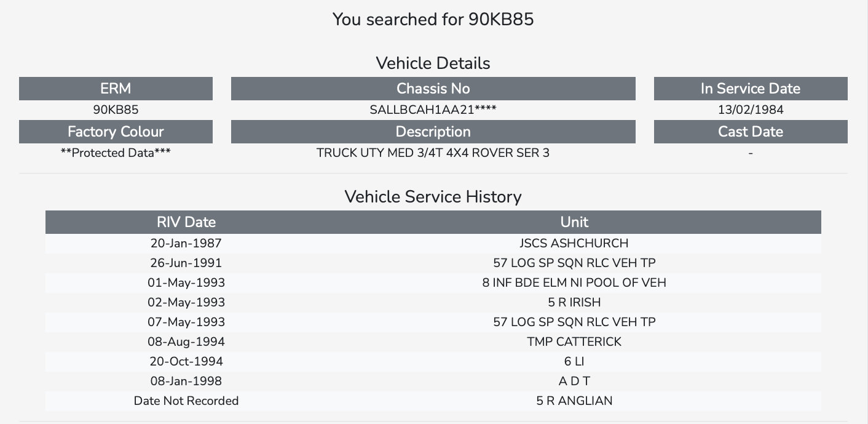868x424 pixels.
Task: Click the In Service Date header
Action: [x=751, y=89]
